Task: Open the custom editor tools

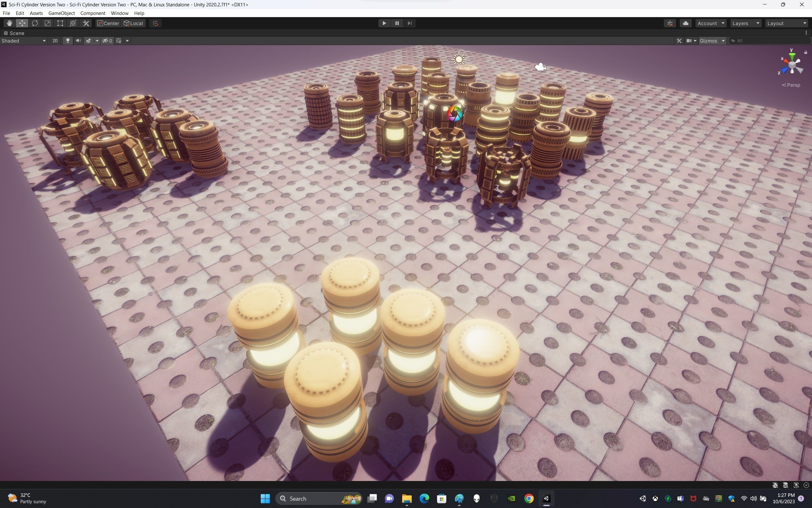Action: point(86,23)
